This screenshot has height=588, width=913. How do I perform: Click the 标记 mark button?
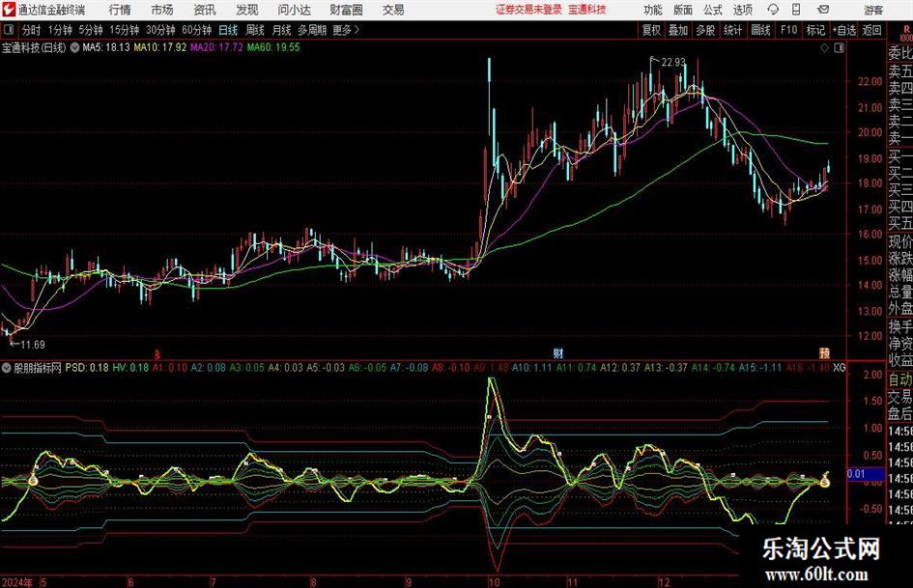coord(815,30)
